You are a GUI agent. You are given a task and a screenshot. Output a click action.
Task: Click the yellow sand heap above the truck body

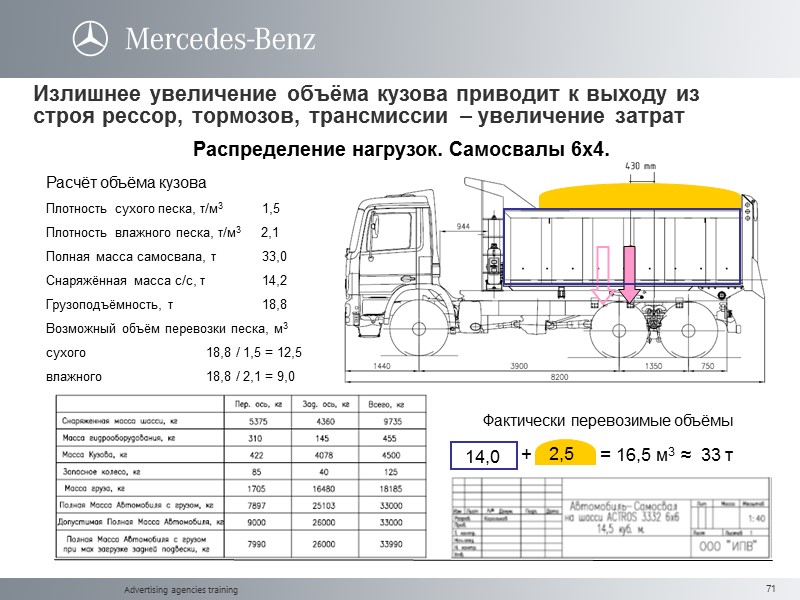[x=639, y=196]
